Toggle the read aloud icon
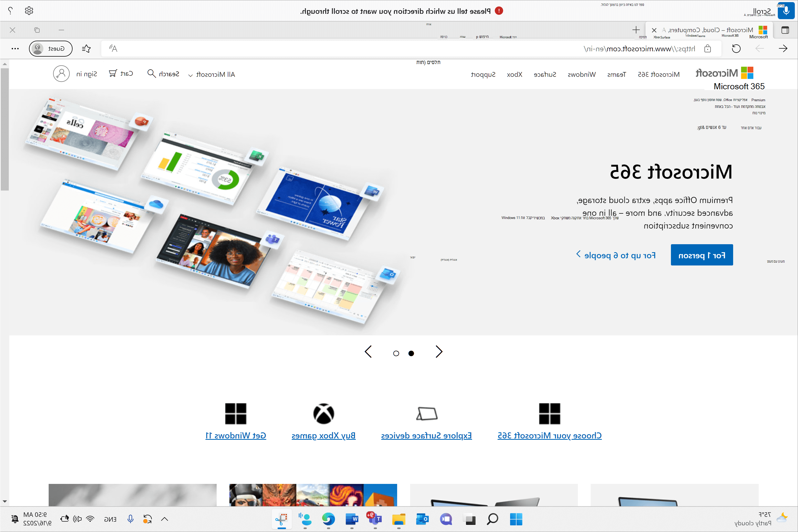Screen dimensions: 798x532 [113, 49]
